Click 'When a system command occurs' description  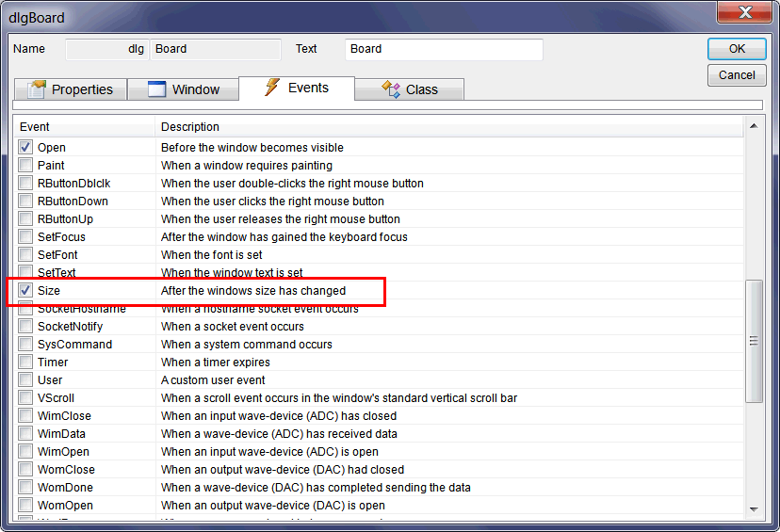point(246,345)
